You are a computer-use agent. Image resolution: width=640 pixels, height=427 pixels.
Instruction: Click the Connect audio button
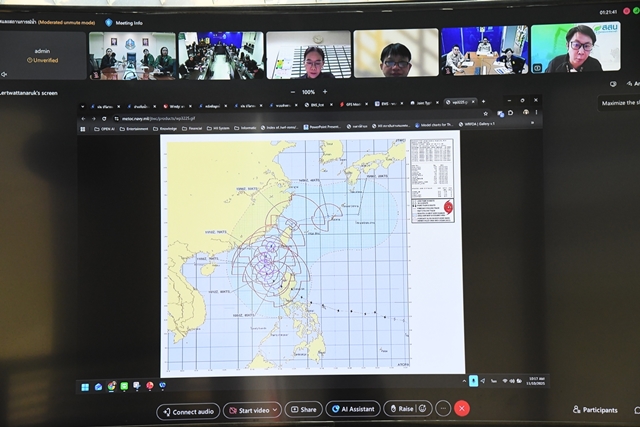click(188, 411)
